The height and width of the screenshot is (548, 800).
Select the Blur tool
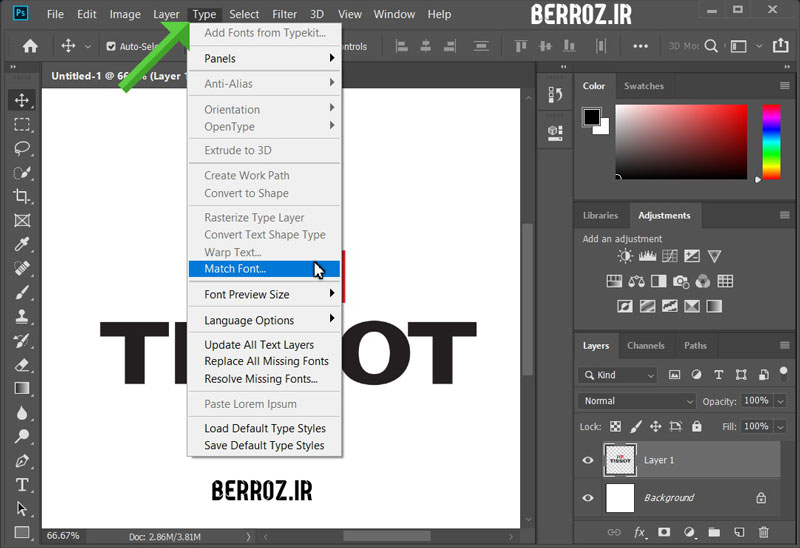[21, 412]
